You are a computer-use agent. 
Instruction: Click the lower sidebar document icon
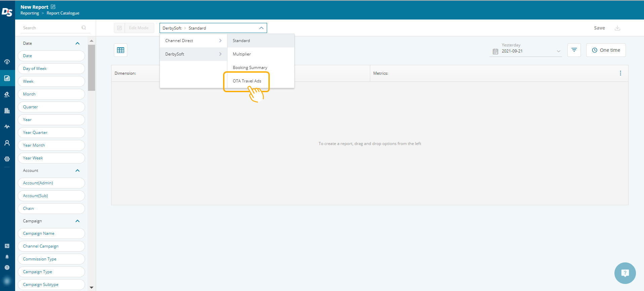[x=7, y=246]
